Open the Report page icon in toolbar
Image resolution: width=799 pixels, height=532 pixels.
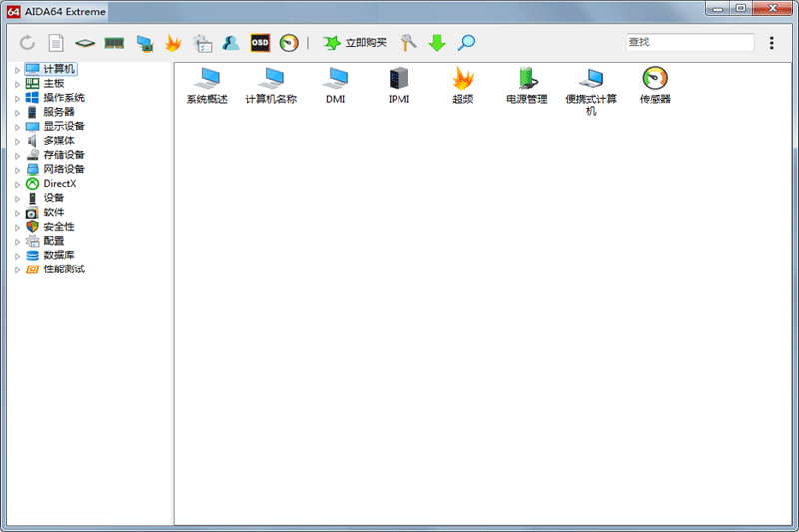tap(56, 43)
